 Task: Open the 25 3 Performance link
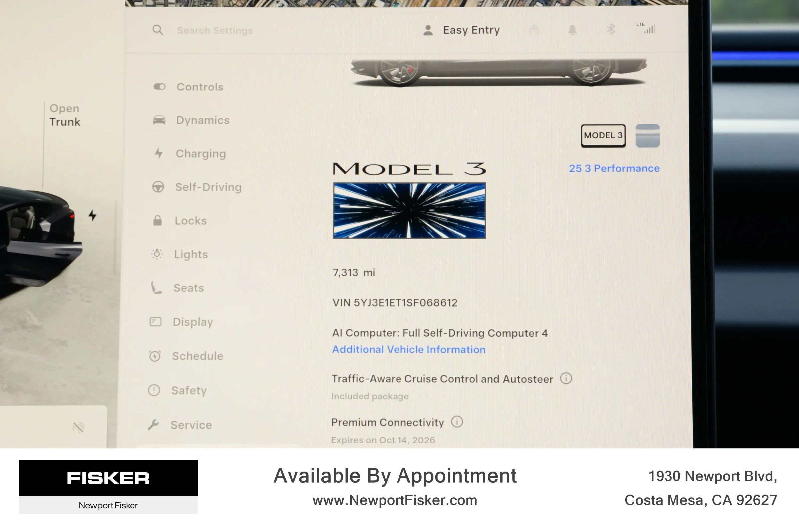(614, 168)
